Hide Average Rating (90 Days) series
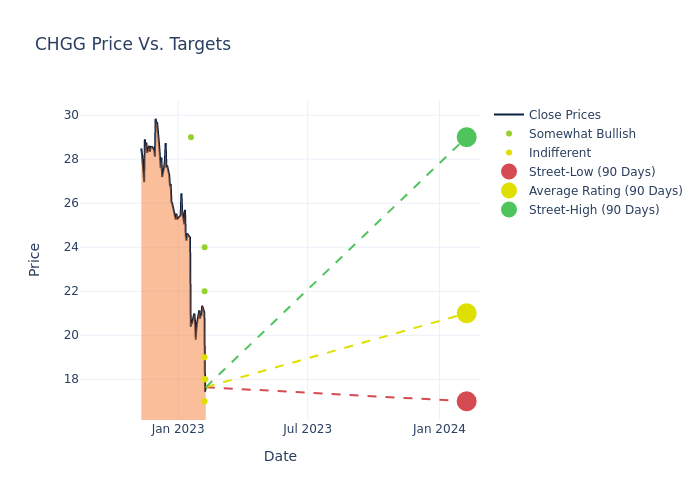The image size is (700, 500). [605, 191]
